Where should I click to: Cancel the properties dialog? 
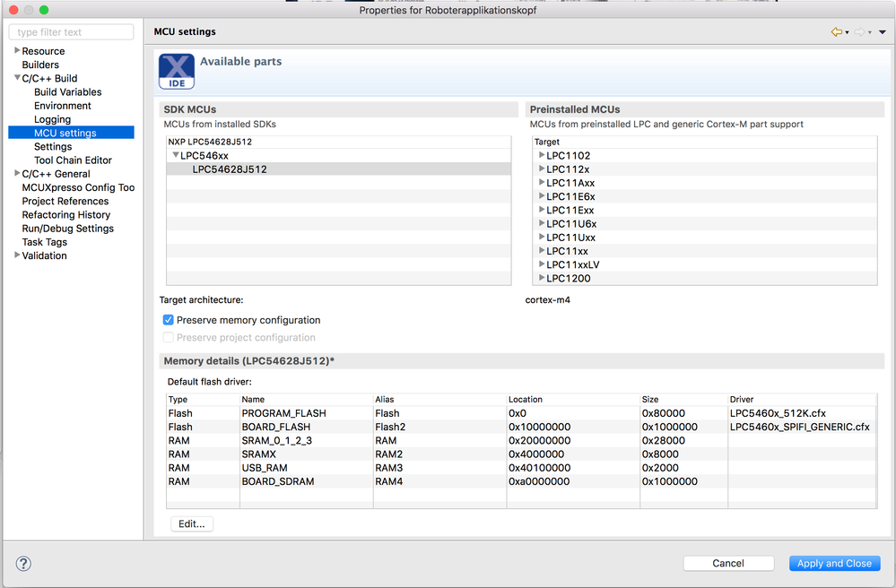(x=728, y=563)
